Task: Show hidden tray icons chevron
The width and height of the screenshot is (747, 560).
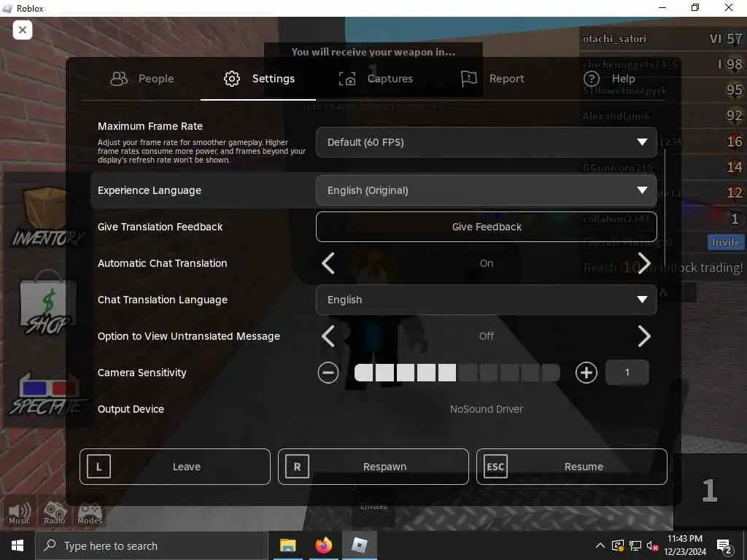Action: pyautogui.click(x=600, y=545)
